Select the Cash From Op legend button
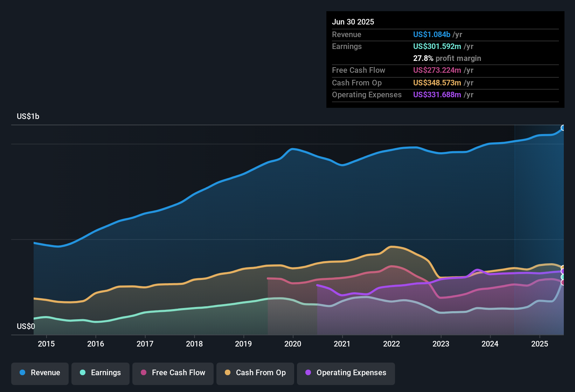 click(x=255, y=373)
